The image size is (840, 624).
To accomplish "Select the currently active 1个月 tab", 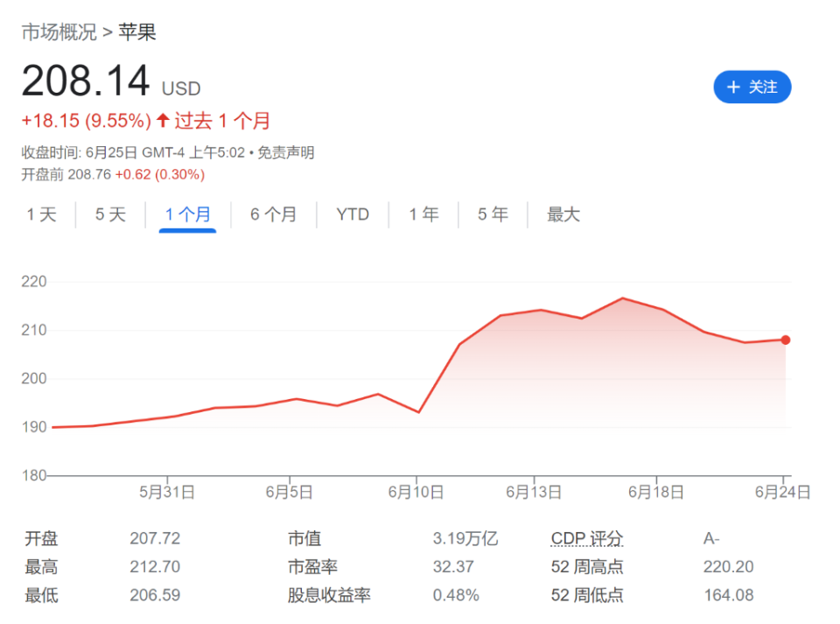I will (x=186, y=214).
